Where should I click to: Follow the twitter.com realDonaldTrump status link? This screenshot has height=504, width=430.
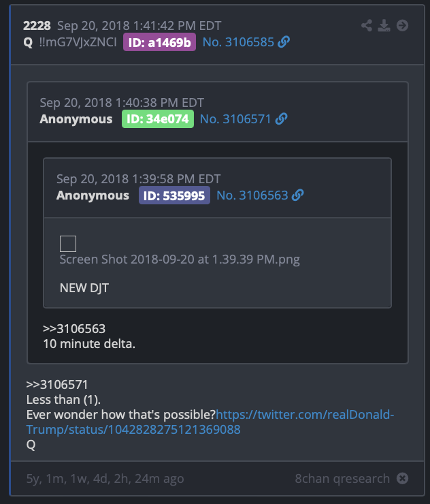click(210, 422)
